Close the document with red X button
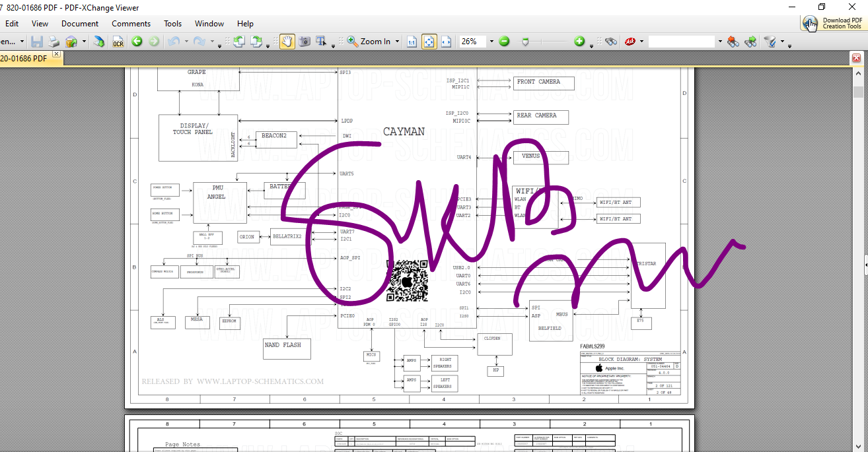 [x=857, y=58]
